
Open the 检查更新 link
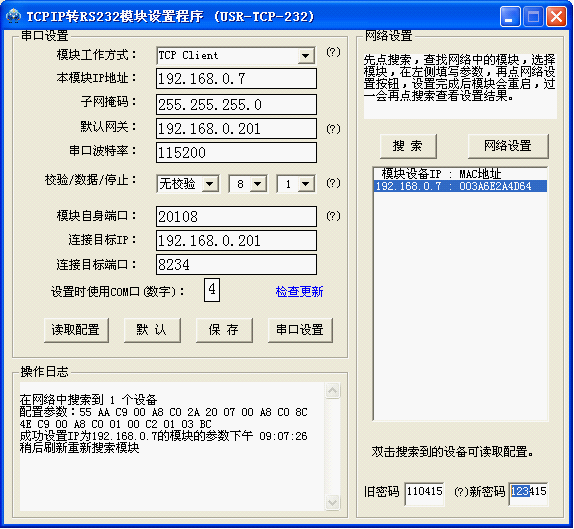pos(299,292)
